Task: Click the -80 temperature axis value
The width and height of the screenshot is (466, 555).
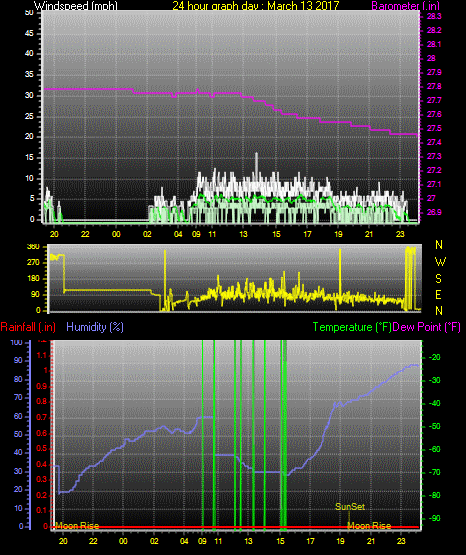Action: point(435,496)
